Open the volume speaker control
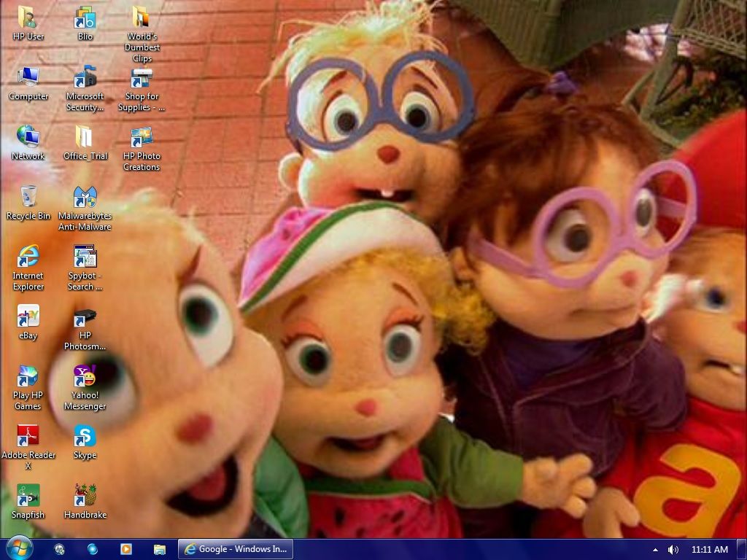This screenshot has height=560, width=747. point(673,550)
